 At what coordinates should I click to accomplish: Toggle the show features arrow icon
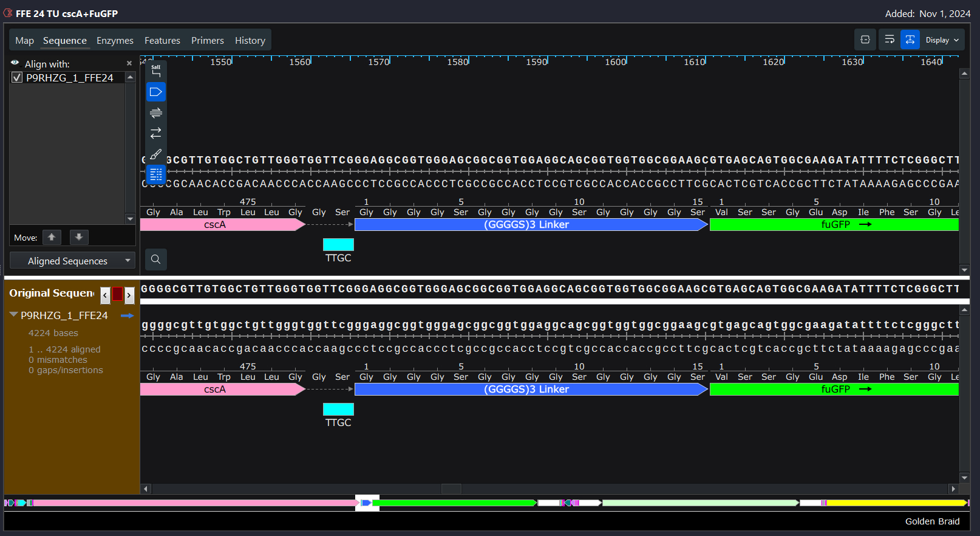tap(156, 92)
